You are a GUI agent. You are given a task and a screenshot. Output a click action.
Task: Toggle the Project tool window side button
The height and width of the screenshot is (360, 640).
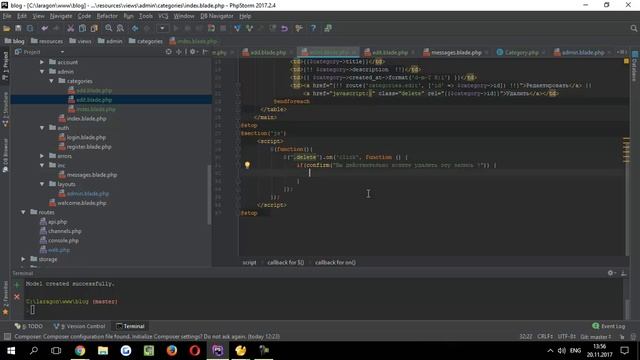point(5,66)
